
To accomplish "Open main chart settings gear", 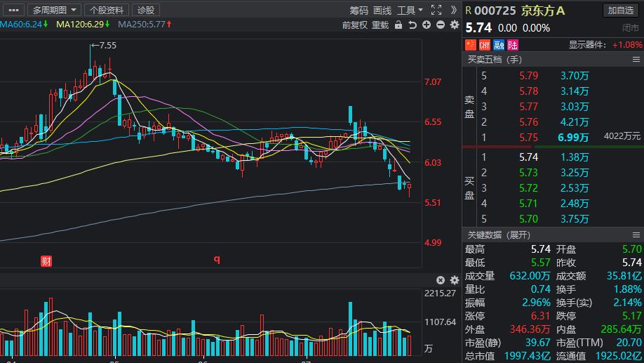I will point(455,25).
